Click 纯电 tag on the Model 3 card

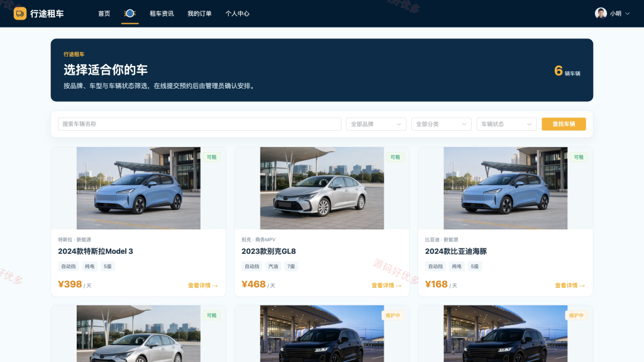pyautogui.click(x=89, y=266)
